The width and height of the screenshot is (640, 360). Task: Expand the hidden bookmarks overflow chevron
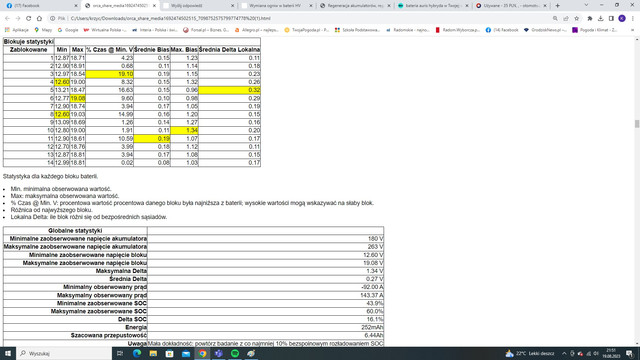[x=632, y=30]
